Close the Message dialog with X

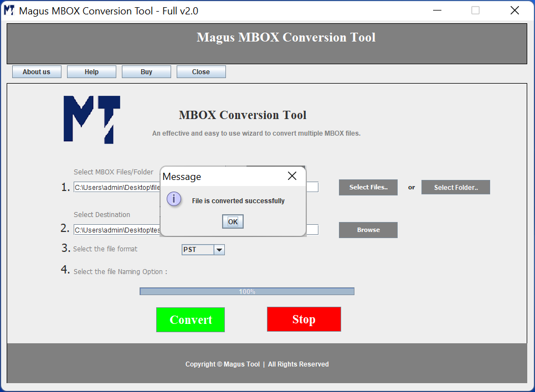(x=292, y=176)
